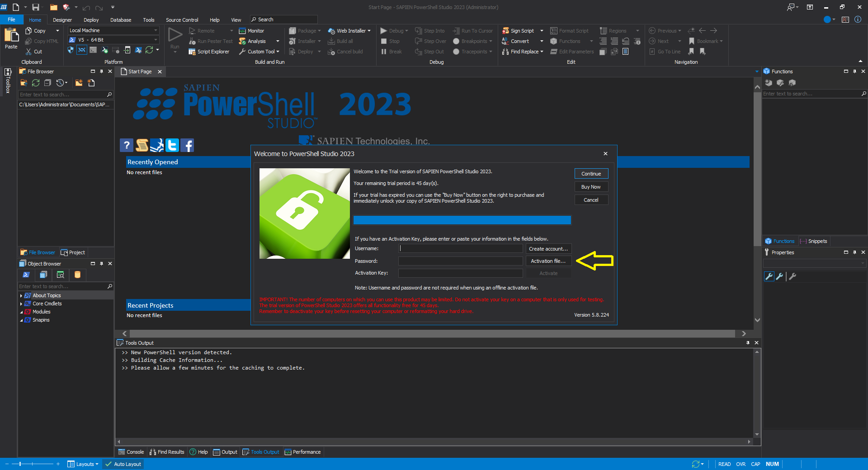Open the File menu
Image resolution: width=868 pixels, height=470 pixels.
pos(12,19)
